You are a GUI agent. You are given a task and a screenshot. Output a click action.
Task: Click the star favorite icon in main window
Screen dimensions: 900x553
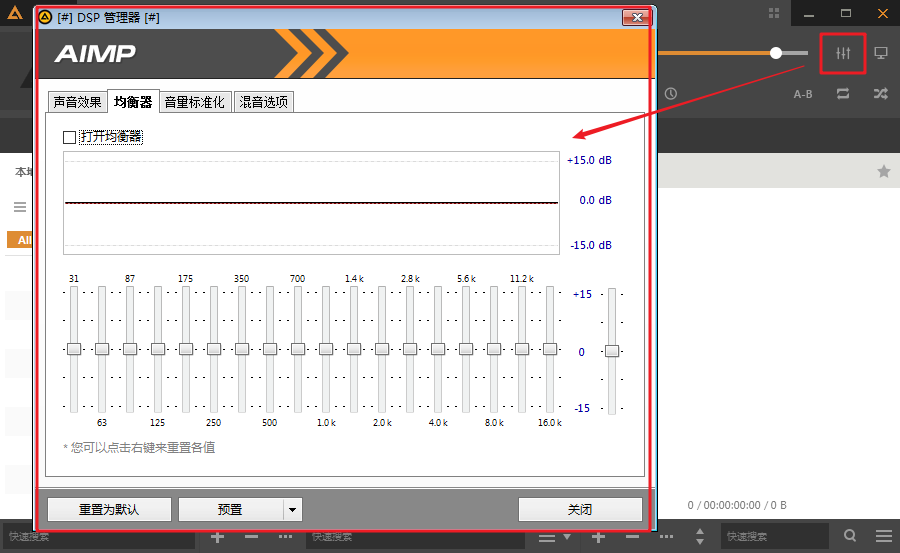(x=884, y=171)
